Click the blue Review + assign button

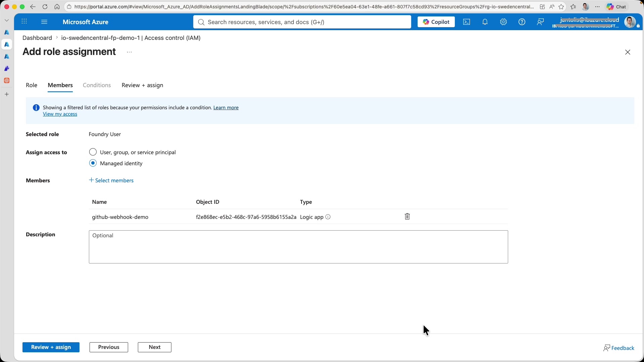click(x=51, y=347)
